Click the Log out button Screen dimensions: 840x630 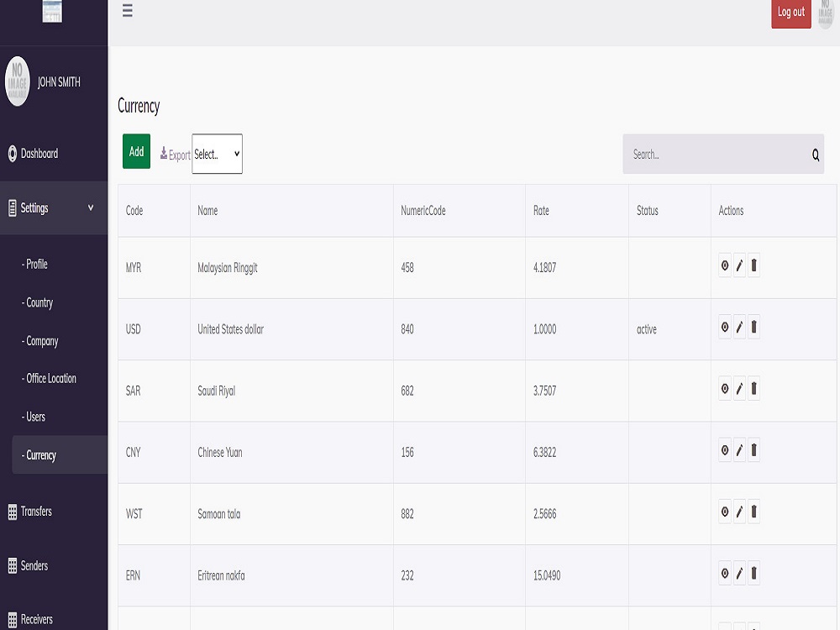(791, 13)
